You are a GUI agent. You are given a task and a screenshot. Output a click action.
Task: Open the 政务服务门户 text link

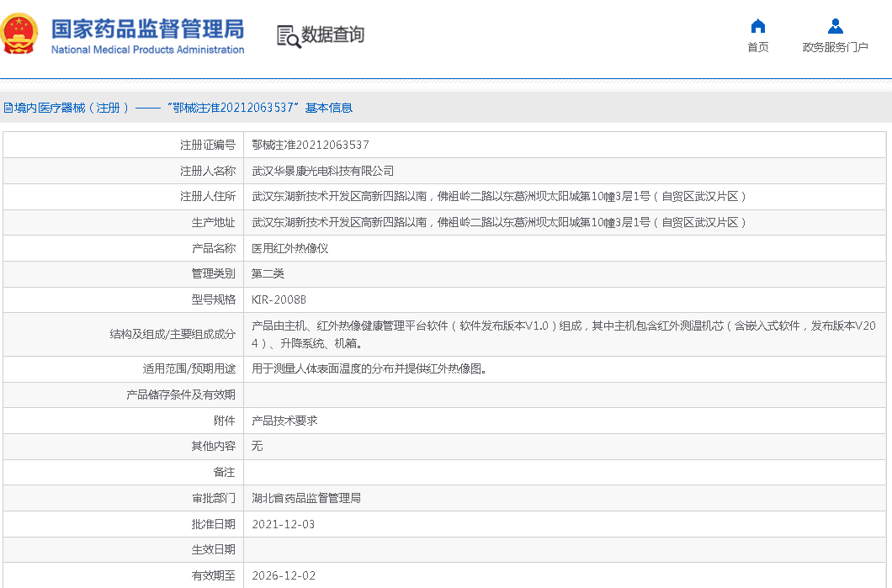835,47
